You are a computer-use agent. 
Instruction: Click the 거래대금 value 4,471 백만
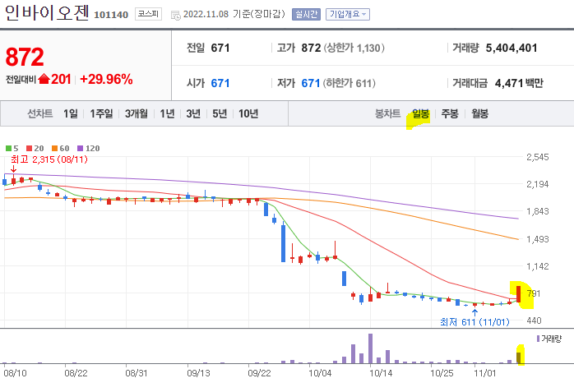(519, 83)
